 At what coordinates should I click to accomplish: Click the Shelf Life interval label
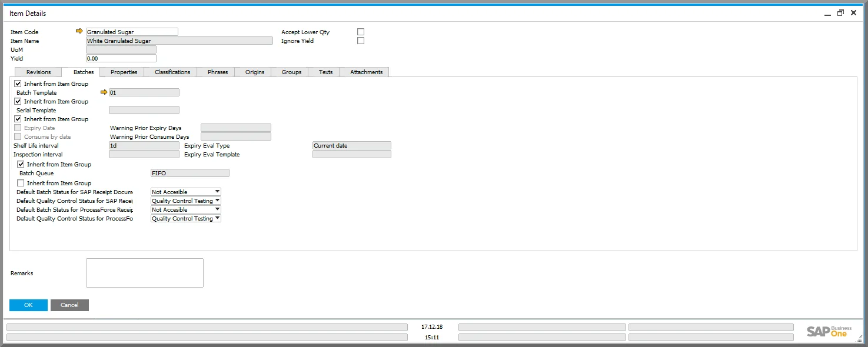pos(36,145)
